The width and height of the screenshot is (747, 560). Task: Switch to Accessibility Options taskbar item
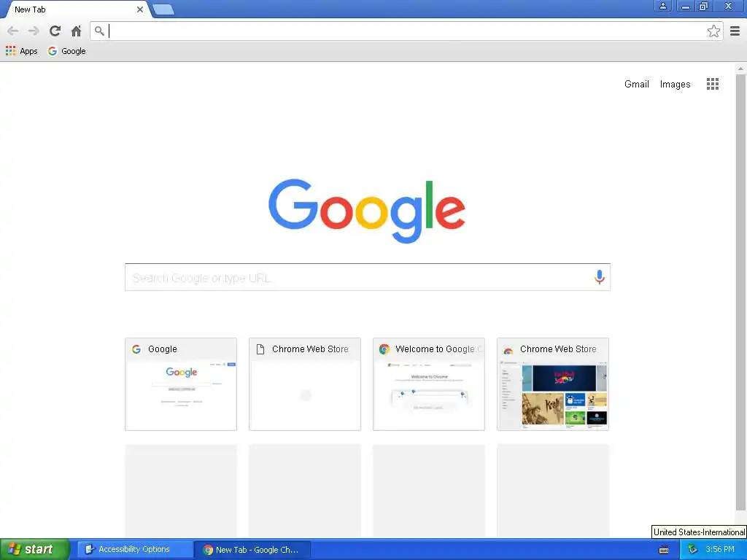(135, 549)
